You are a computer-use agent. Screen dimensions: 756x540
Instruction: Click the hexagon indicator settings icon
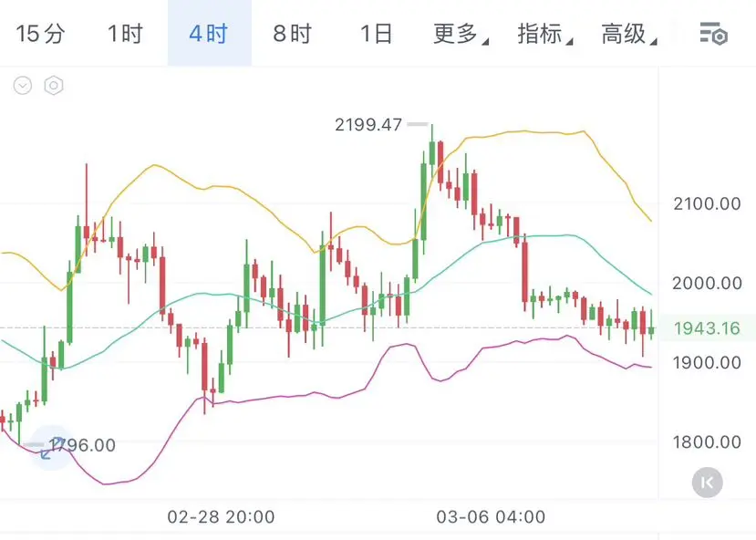pyautogui.click(x=54, y=86)
